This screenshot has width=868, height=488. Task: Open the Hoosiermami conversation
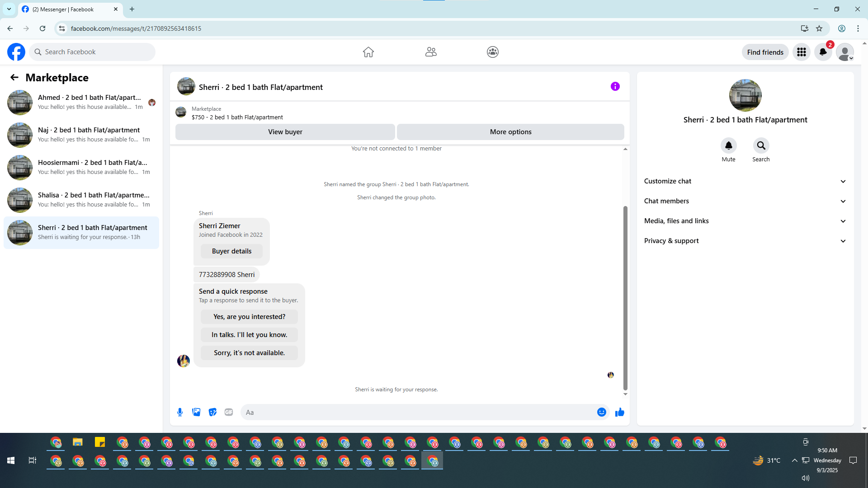pyautogui.click(x=81, y=168)
